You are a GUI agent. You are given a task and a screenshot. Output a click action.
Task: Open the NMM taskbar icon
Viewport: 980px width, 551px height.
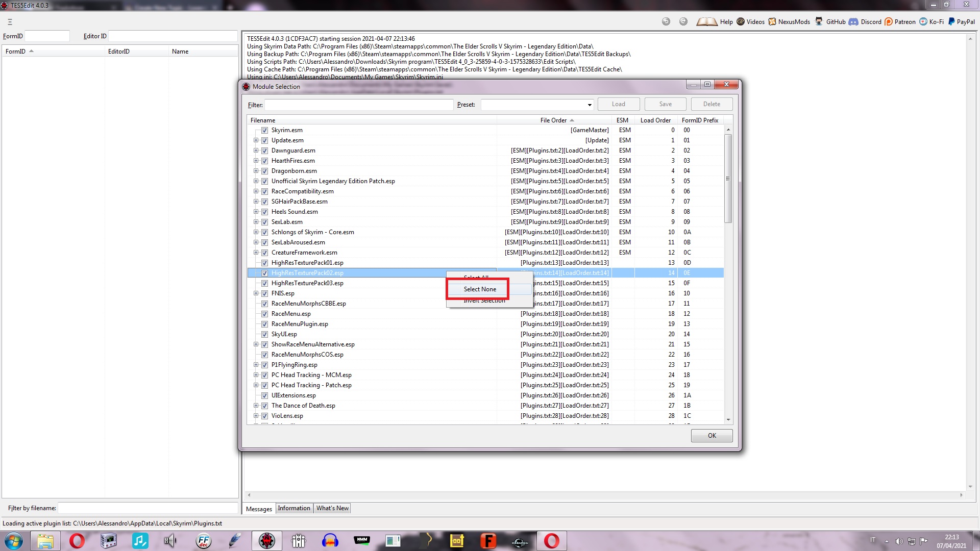point(362,541)
